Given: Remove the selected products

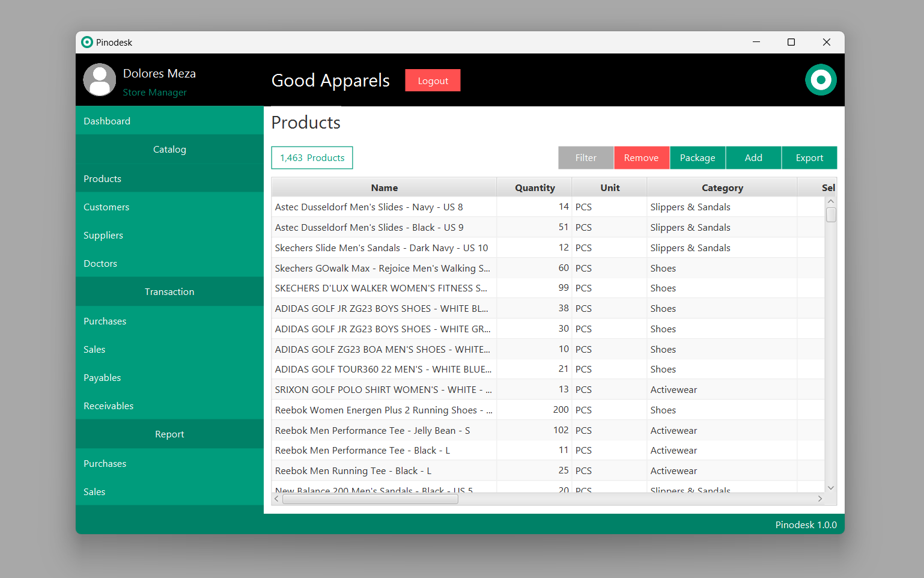Looking at the screenshot, I should pos(642,157).
